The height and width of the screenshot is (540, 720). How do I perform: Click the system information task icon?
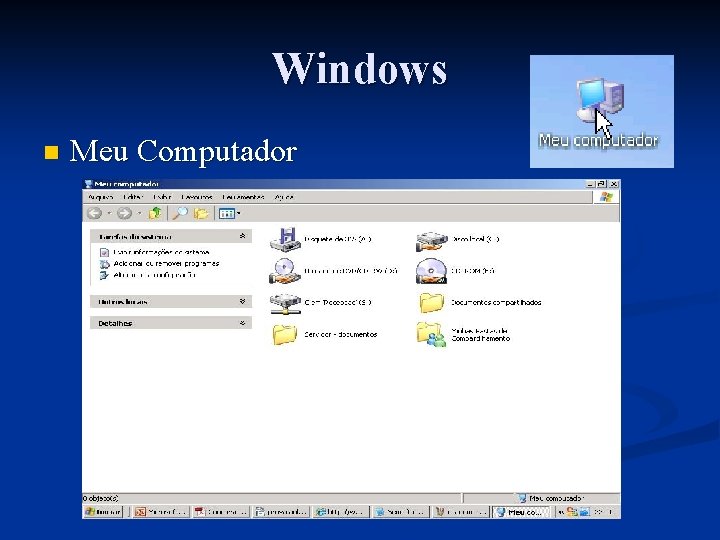(104, 252)
